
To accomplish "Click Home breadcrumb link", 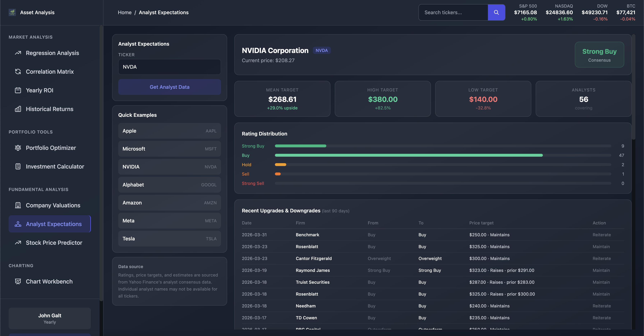I will point(125,13).
